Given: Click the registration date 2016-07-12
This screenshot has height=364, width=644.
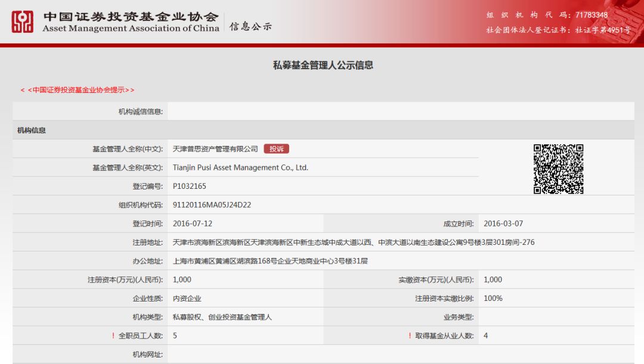Looking at the screenshot, I should coord(192,223).
